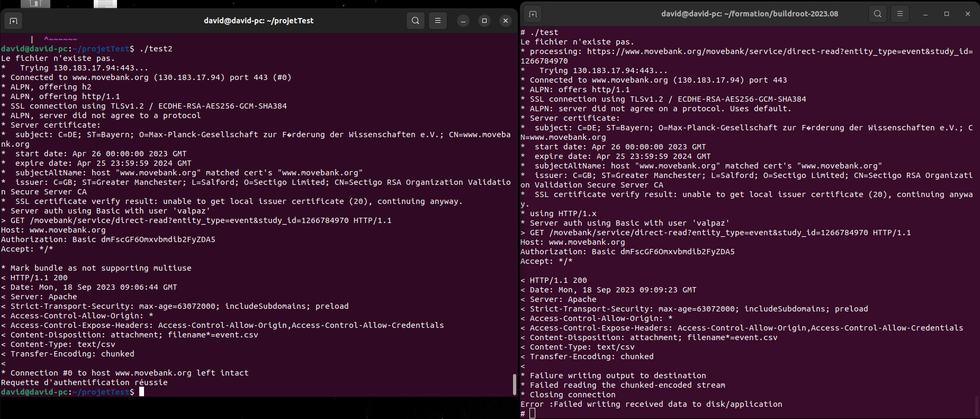Open hamburger menu of projetTest terminal
This screenshot has height=419, width=980.
click(x=438, y=21)
